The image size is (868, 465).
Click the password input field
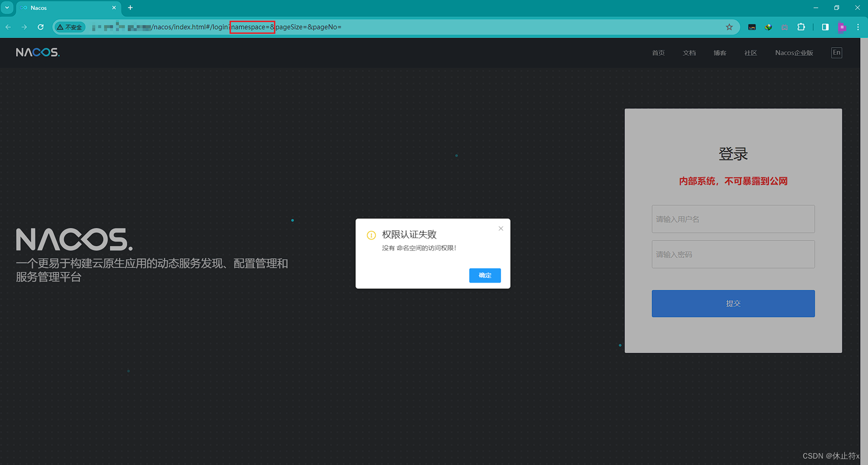(x=733, y=254)
